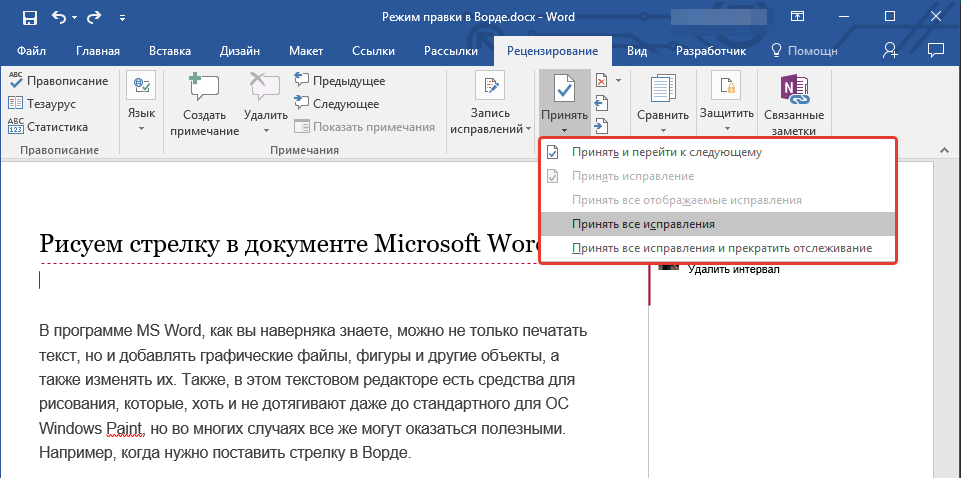Expand the Сравнить dropdown arrow
The height and width of the screenshot is (478, 961).
(663, 130)
